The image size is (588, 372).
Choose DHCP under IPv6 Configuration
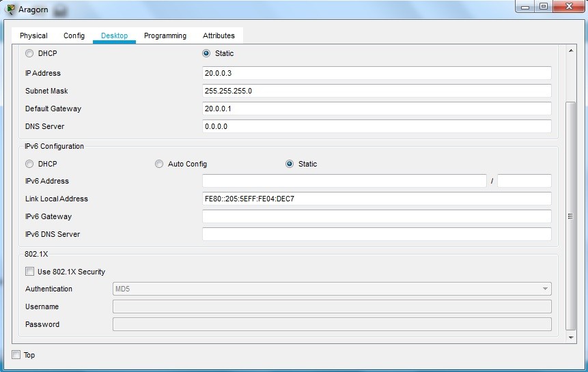[x=29, y=164]
